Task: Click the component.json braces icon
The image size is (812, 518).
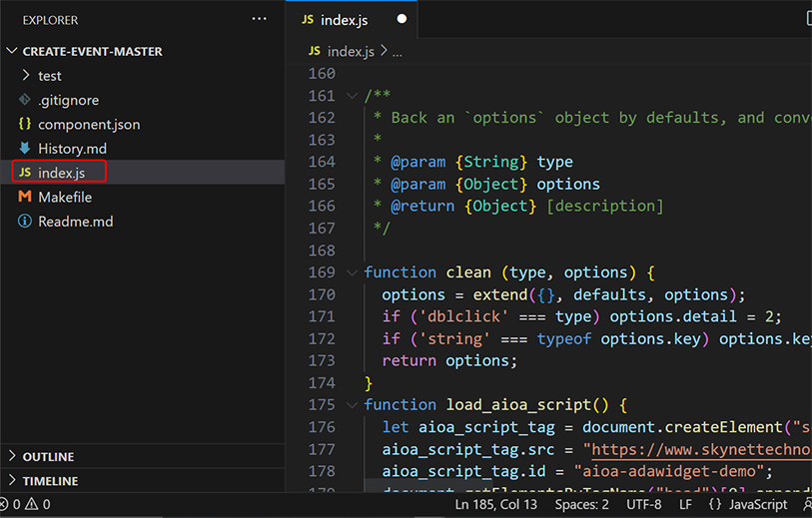Action: tap(25, 125)
